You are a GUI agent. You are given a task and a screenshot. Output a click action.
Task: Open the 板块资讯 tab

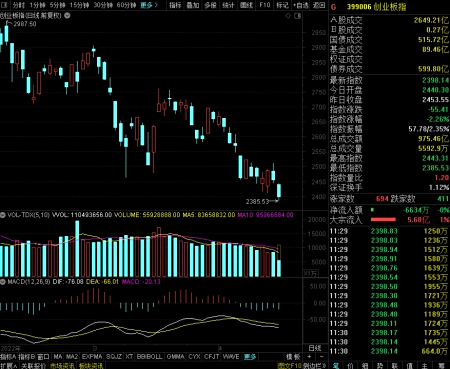91,366
